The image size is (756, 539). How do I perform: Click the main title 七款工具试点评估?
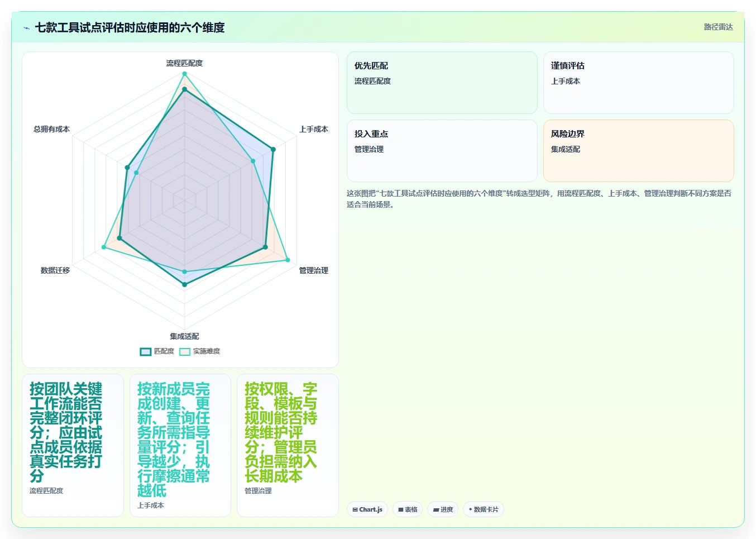tap(130, 28)
